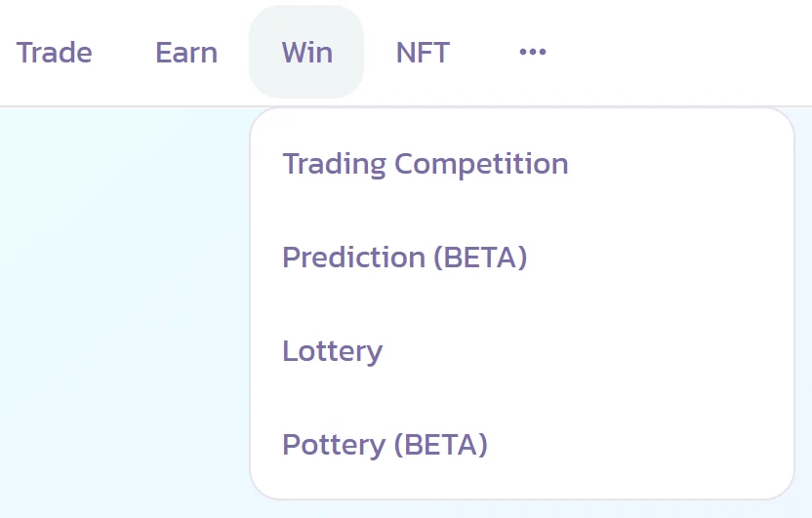Open the Earn navigation menu
The width and height of the screenshot is (812, 518).
coord(186,53)
